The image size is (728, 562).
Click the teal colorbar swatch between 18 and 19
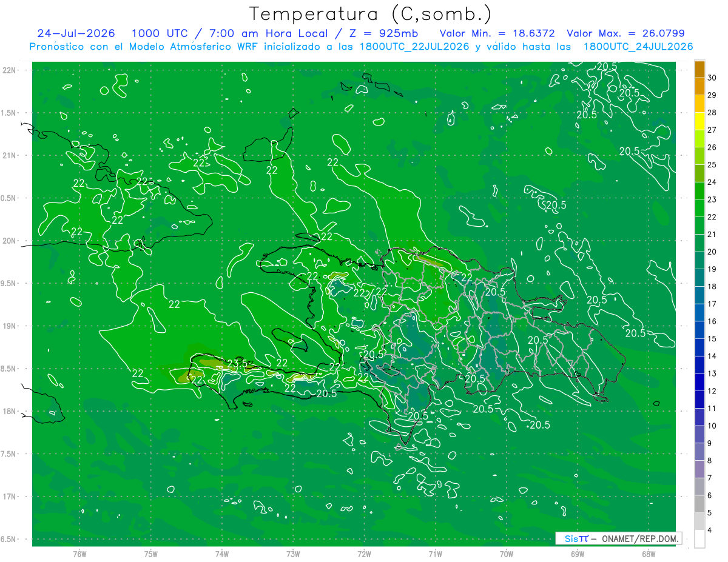point(700,278)
